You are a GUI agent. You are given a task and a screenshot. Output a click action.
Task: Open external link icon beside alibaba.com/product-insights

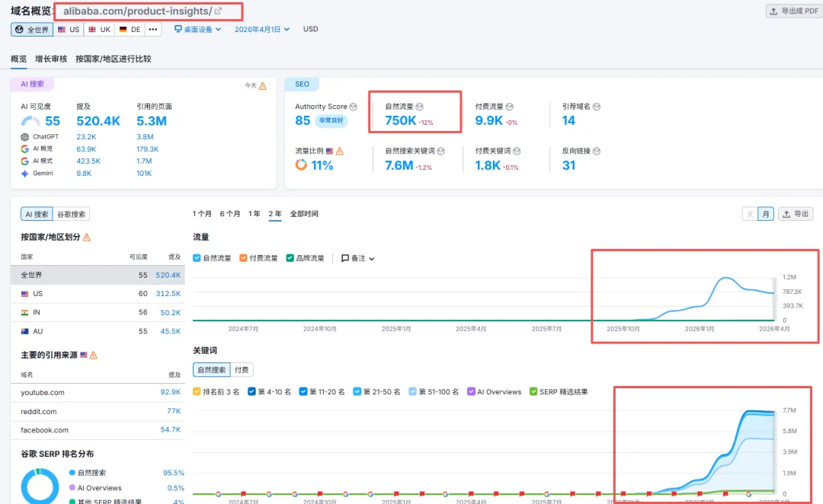click(219, 11)
